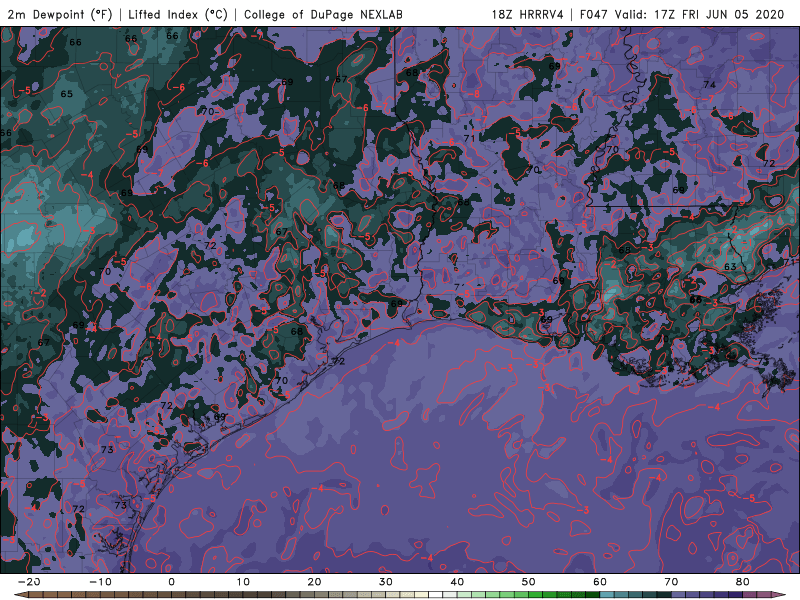Click the "30" colorbar scale label
The height and width of the screenshot is (600, 800).
[386, 582]
